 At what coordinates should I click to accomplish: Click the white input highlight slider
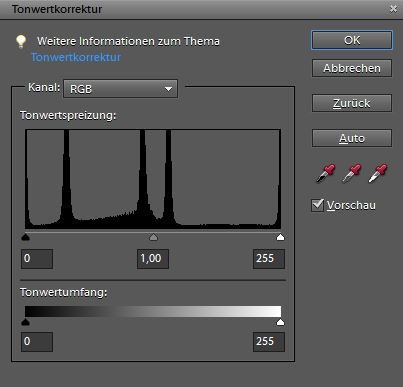pyautogui.click(x=280, y=237)
